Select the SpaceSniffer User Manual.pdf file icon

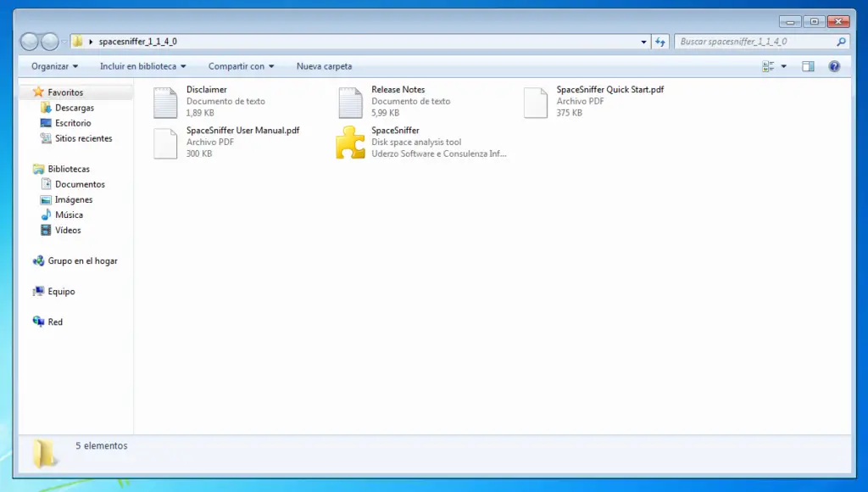pyautogui.click(x=165, y=143)
